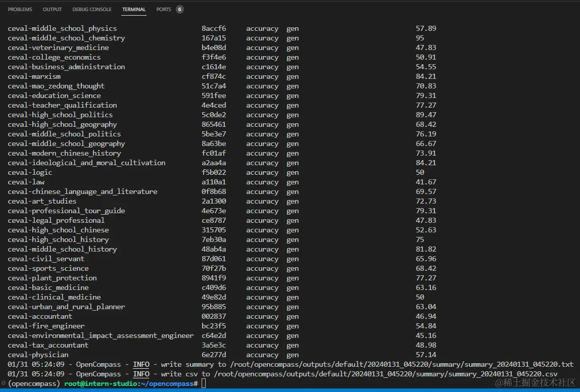580x392 pixels.
Task: Click ceval-middle_school_politics dataset name
Action: tap(64, 134)
